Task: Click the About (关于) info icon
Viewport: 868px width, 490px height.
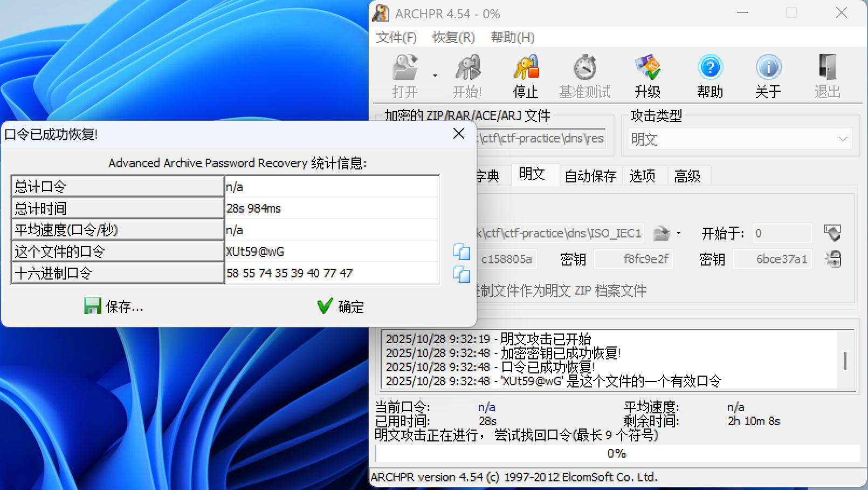Action: 768,76
